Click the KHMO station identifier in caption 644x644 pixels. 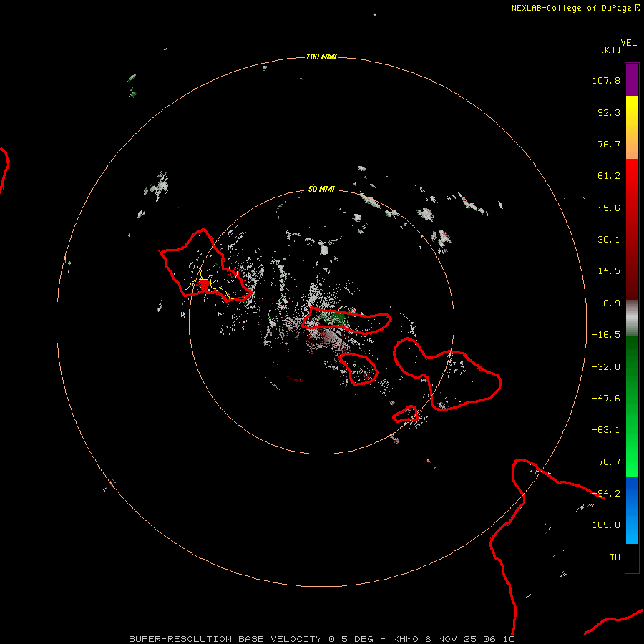click(406, 639)
